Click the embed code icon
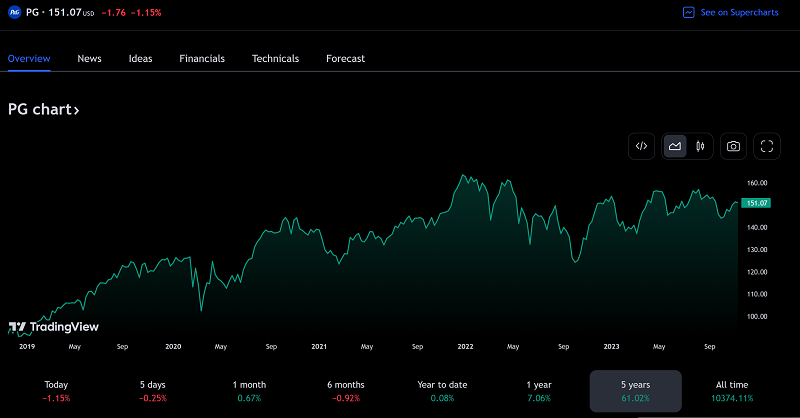Image resolution: width=800 pixels, height=418 pixels. coord(642,146)
